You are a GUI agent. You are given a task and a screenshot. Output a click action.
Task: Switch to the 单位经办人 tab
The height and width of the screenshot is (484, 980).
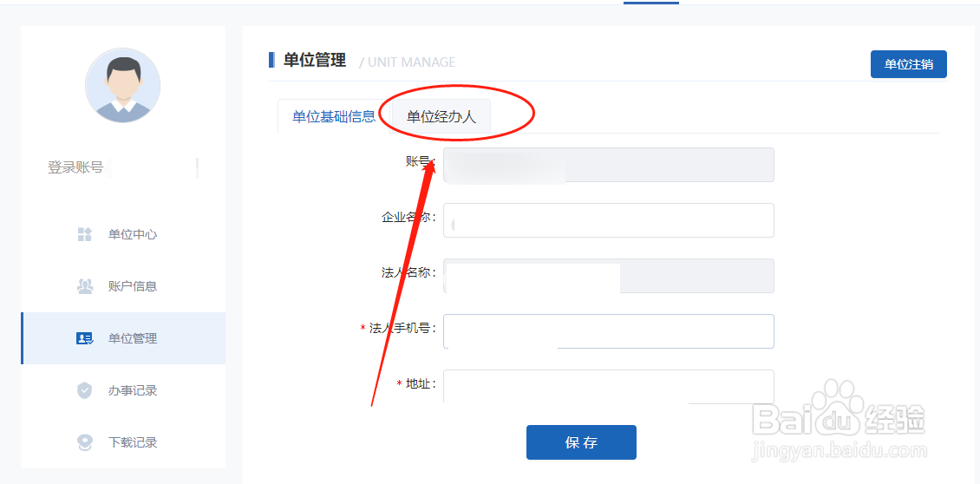[441, 116]
